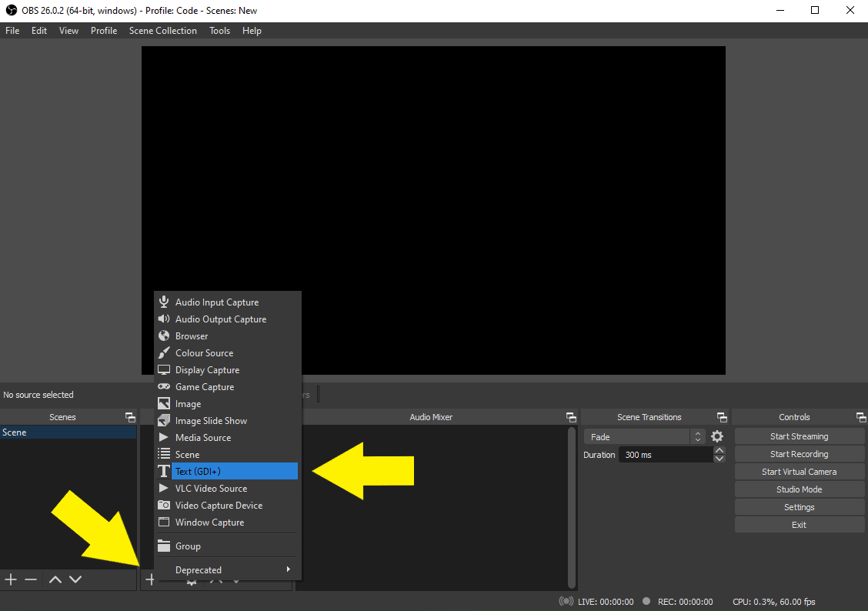868x611 pixels.
Task: Click the Display Capture monitor icon
Action: click(x=164, y=369)
